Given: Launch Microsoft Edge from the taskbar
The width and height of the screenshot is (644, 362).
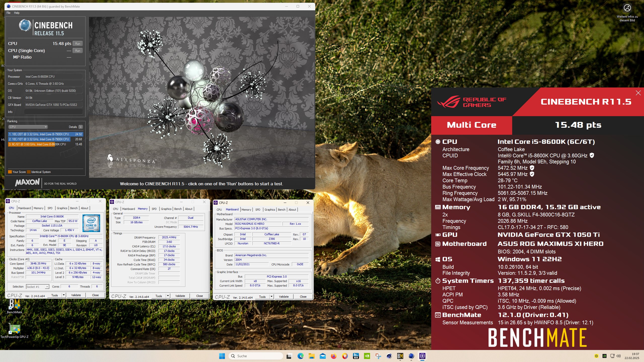Looking at the screenshot, I should [x=300, y=356].
